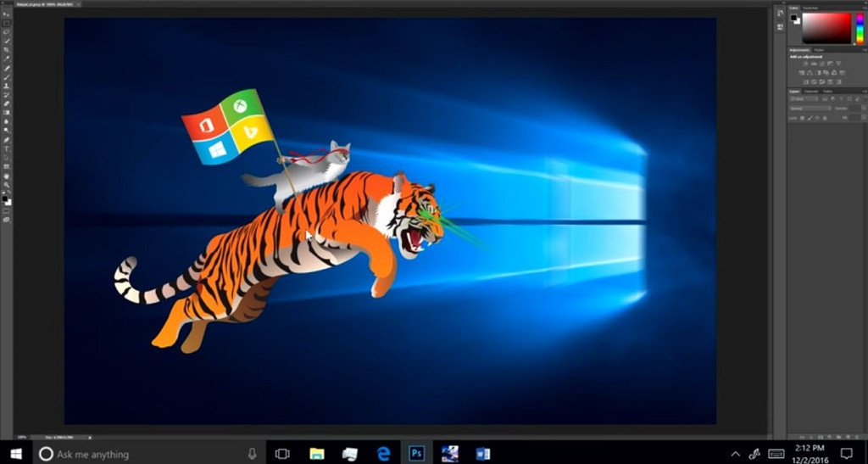
Task: Toggle lock image pixels brush icon
Action: (x=810, y=118)
